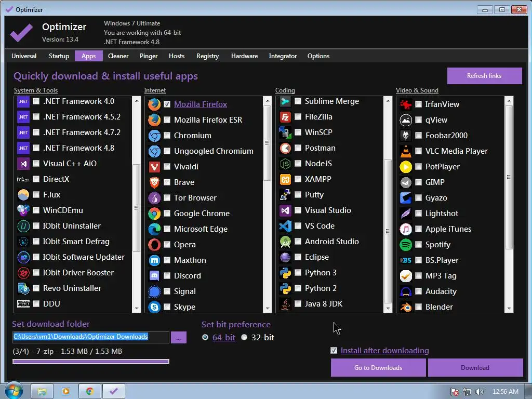532x399 pixels.
Task: Click down arrow of System & Tools scrollbar
Action: [x=137, y=309]
